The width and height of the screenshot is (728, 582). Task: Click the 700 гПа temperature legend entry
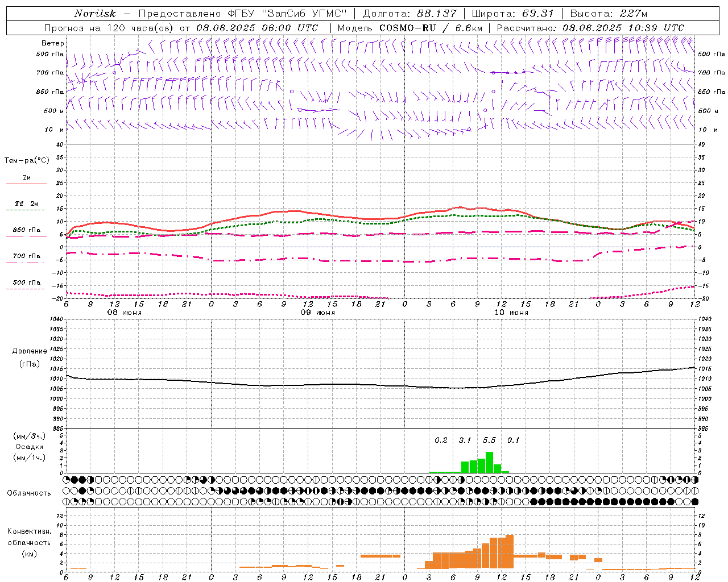(x=27, y=256)
